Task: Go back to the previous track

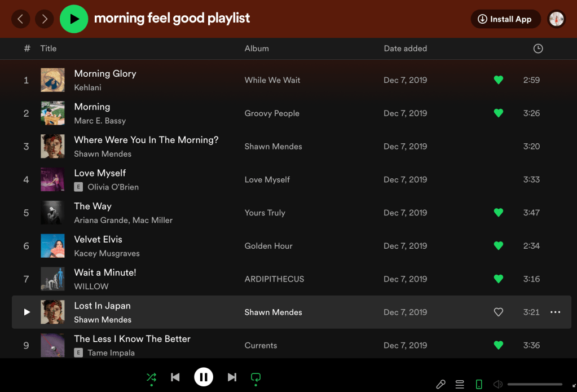Action: tap(175, 377)
